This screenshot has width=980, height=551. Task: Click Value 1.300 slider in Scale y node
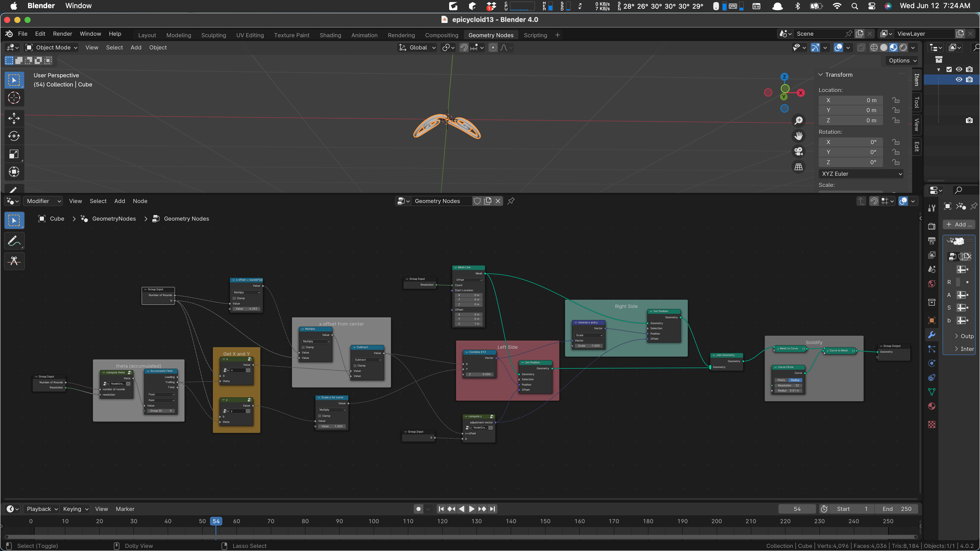pyautogui.click(x=332, y=426)
